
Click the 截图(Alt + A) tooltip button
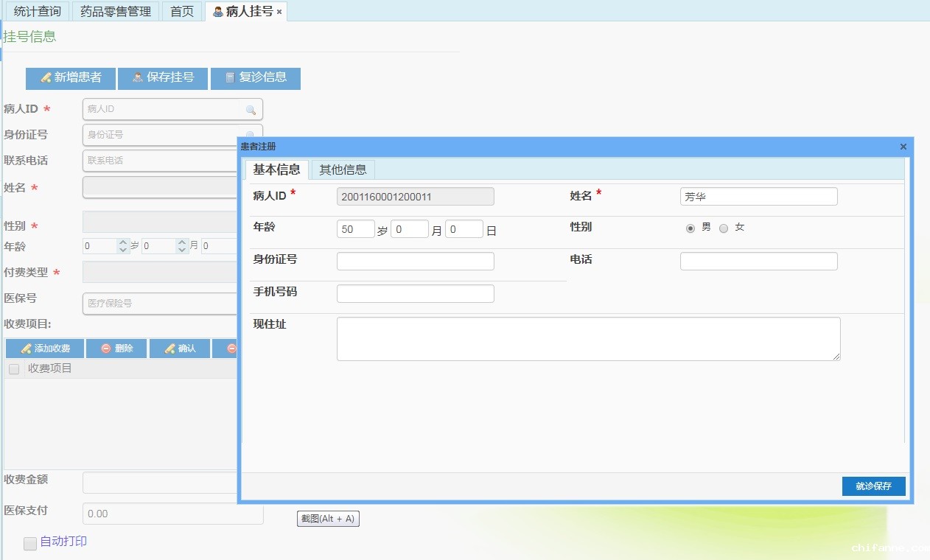[328, 519]
